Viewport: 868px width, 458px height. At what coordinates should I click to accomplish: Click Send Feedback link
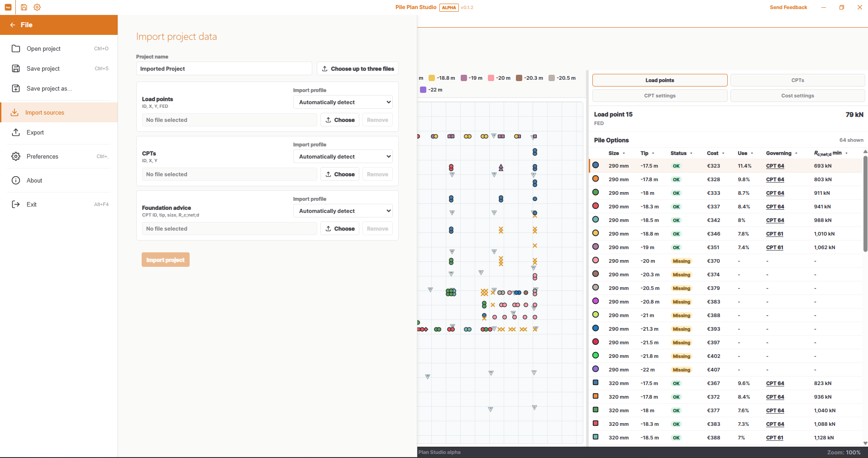(788, 7)
